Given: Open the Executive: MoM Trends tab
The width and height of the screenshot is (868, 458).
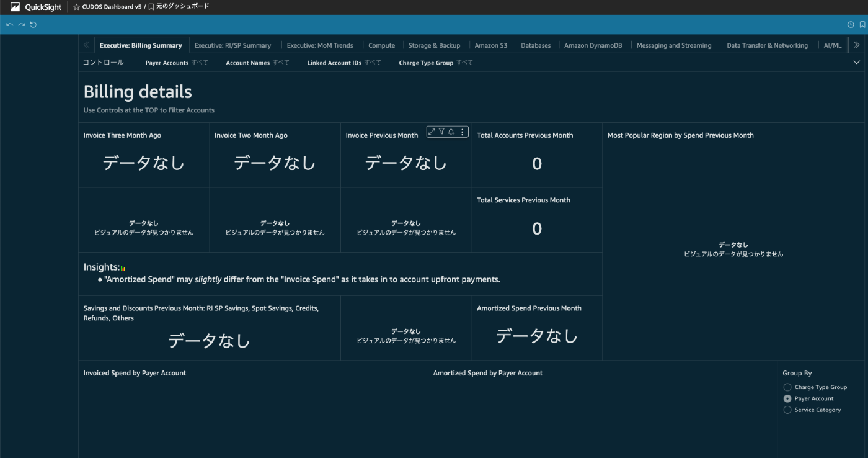Looking at the screenshot, I should tap(320, 45).
